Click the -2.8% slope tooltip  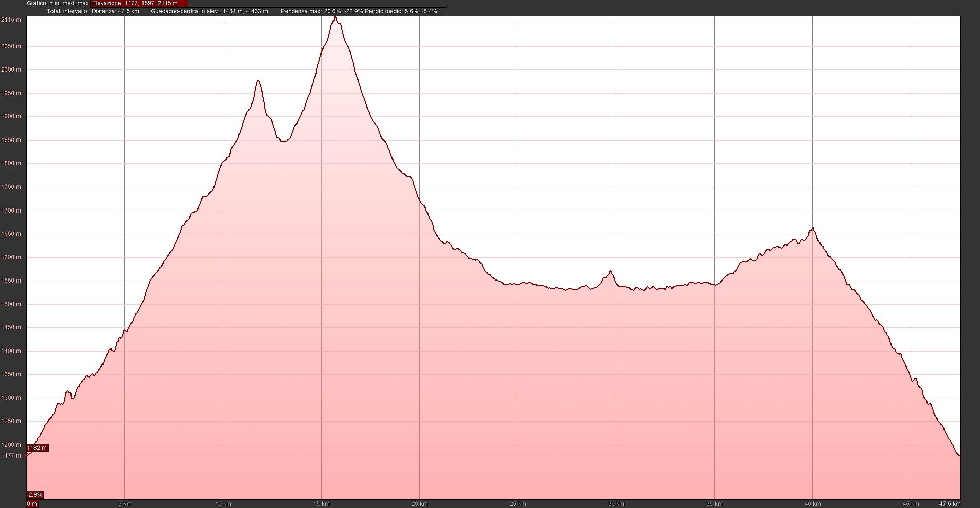(35, 495)
